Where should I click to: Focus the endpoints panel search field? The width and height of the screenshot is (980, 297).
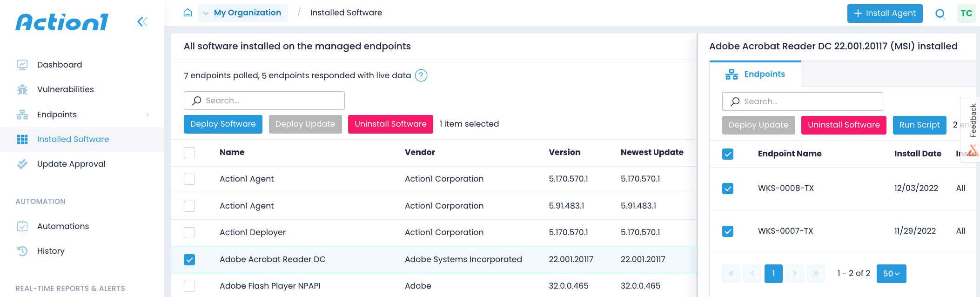coord(803,101)
